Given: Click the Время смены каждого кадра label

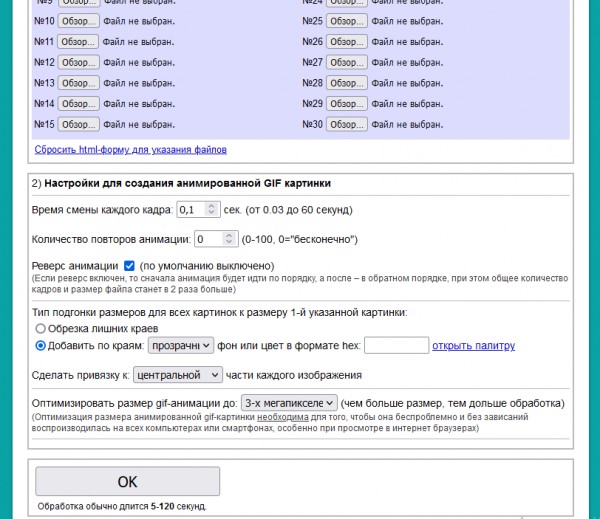Looking at the screenshot, I should click(x=103, y=210).
